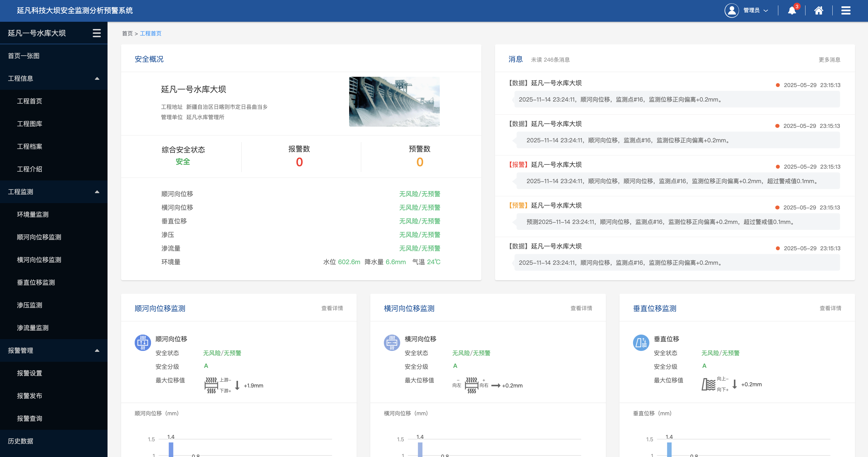Click the 工程首页 breadcrumb link
Viewport: 868px width, 457px height.
click(151, 33)
